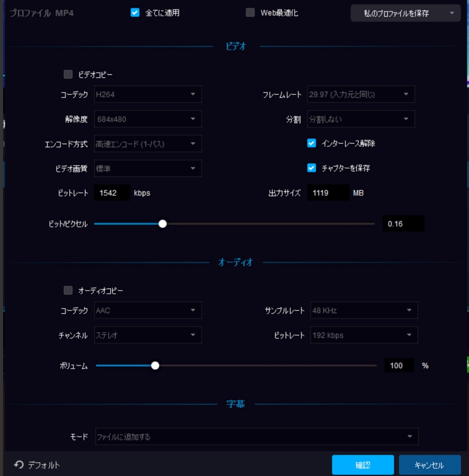Click the ビット/ピクセル 0.16 value field
This screenshot has width=469, height=476.
[x=404, y=224]
